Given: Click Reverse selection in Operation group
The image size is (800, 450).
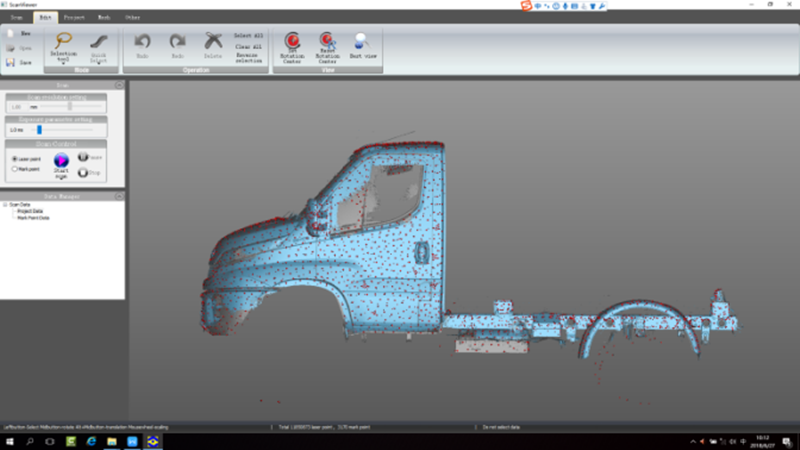Looking at the screenshot, I should click(248, 58).
